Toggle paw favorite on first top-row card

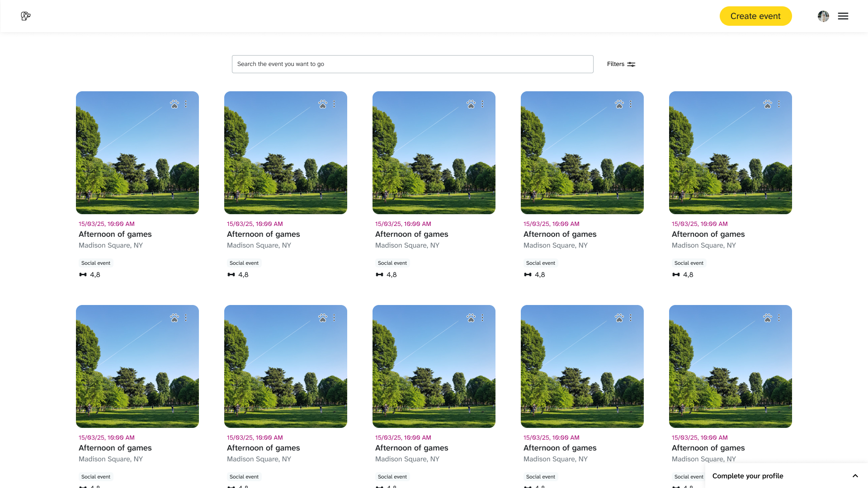tap(175, 104)
